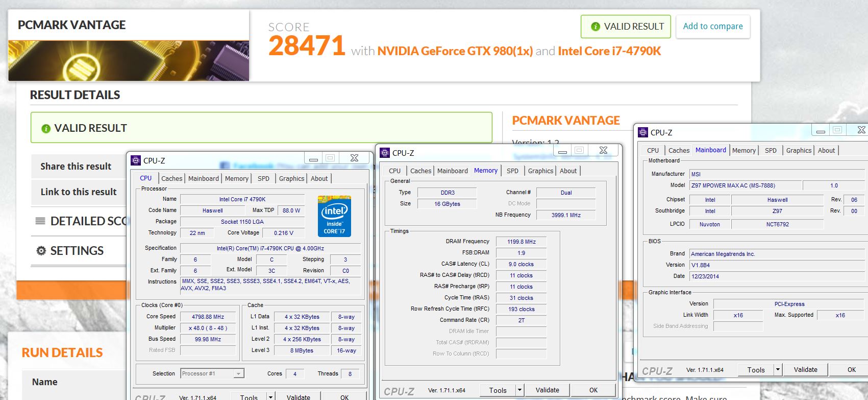Switch to the Graphics tab in the CPU window
Viewport: 868px width, 400px height.
tap(291, 178)
